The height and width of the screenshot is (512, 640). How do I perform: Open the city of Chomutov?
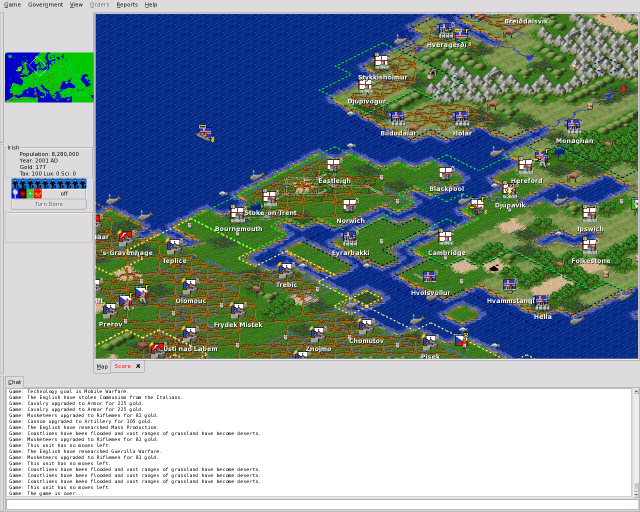(365, 326)
